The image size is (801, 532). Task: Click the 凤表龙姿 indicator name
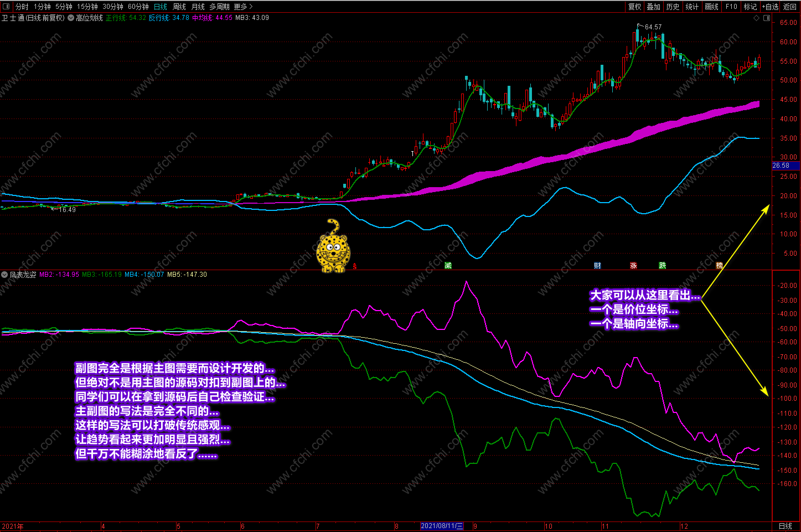point(23,275)
